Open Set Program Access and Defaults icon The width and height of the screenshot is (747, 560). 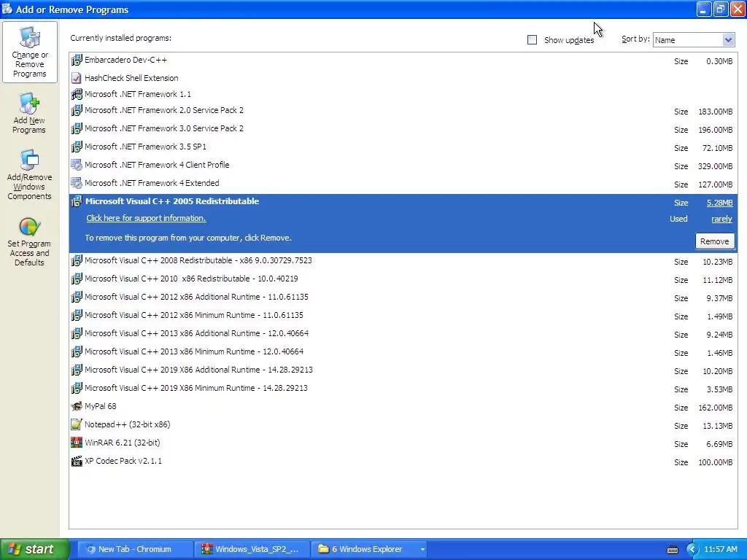pyautogui.click(x=29, y=242)
